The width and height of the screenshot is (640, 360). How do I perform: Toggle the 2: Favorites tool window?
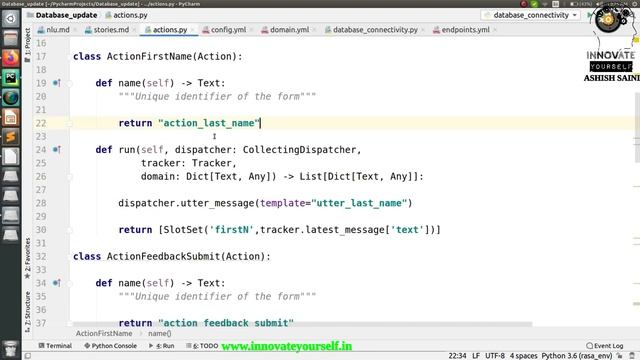point(27,258)
